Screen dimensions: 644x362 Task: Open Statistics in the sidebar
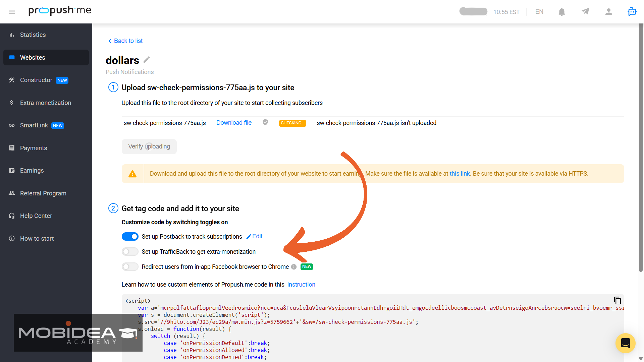click(x=46, y=35)
